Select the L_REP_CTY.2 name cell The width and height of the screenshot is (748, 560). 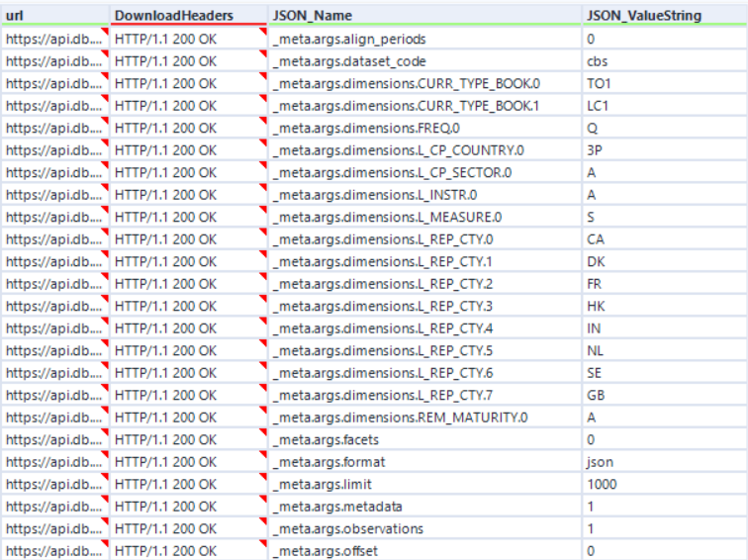tap(424, 284)
